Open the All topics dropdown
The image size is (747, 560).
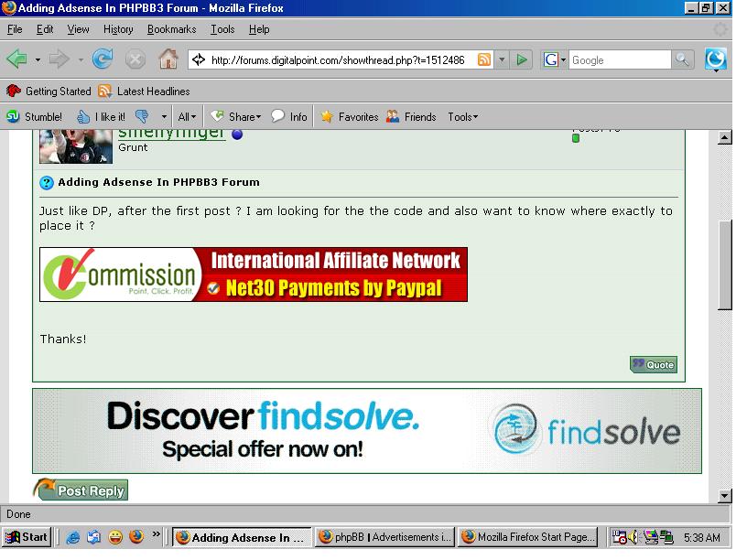[x=187, y=117]
